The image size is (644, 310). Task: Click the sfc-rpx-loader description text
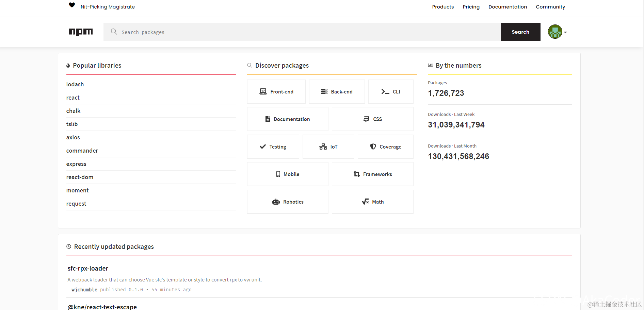[165, 280]
